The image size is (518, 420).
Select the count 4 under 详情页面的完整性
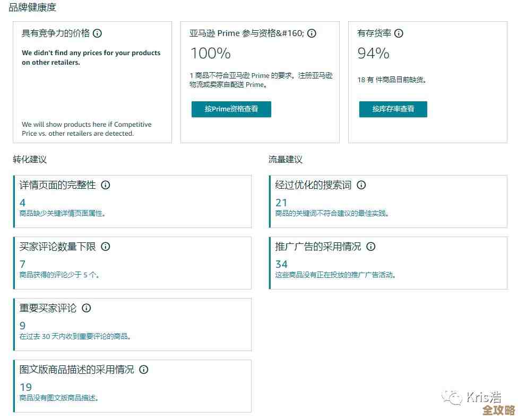coord(21,203)
